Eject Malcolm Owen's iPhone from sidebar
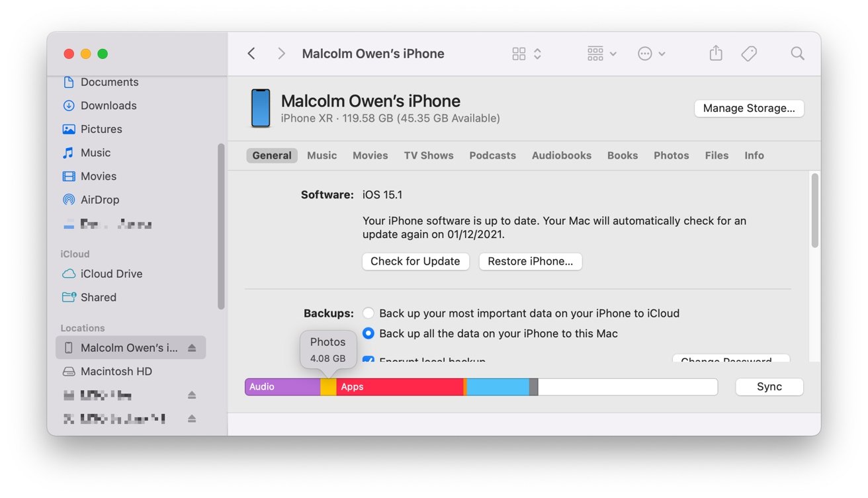Screen dimensions: 868x498 point(192,348)
